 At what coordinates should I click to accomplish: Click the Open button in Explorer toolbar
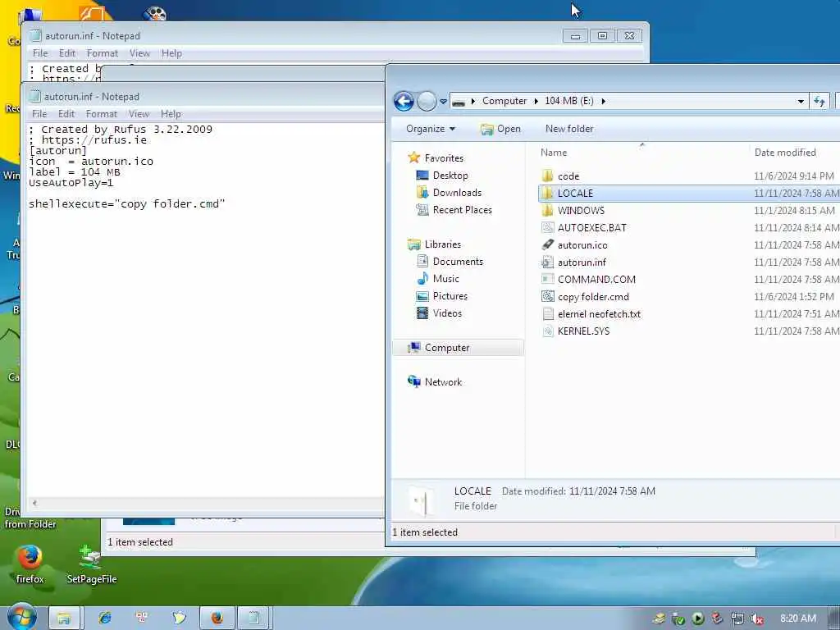[x=500, y=129]
